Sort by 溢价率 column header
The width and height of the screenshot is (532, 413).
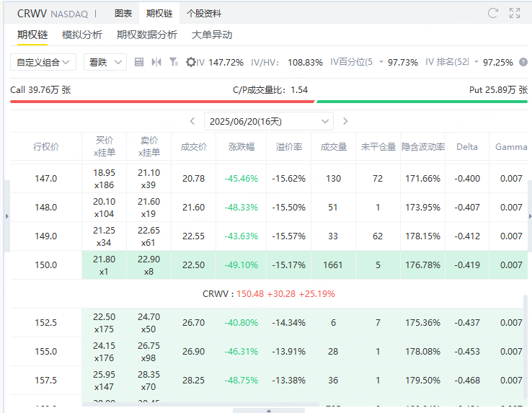pos(289,146)
